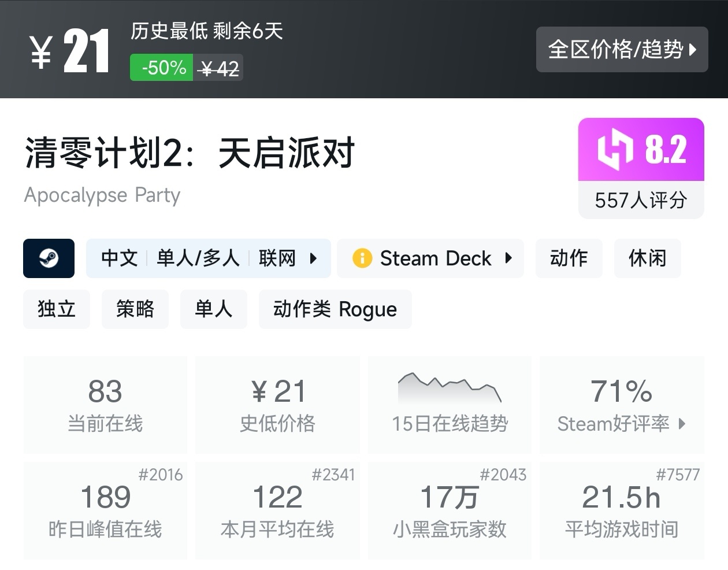Expand the Steam Deck details arrow
Image resolution: width=728 pixels, height=570 pixels.
pyautogui.click(x=508, y=258)
